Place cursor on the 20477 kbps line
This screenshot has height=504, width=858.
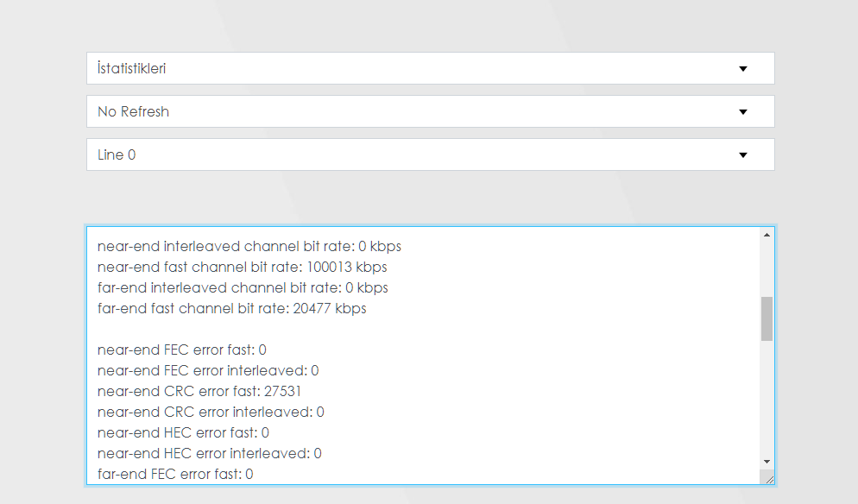(x=231, y=309)
